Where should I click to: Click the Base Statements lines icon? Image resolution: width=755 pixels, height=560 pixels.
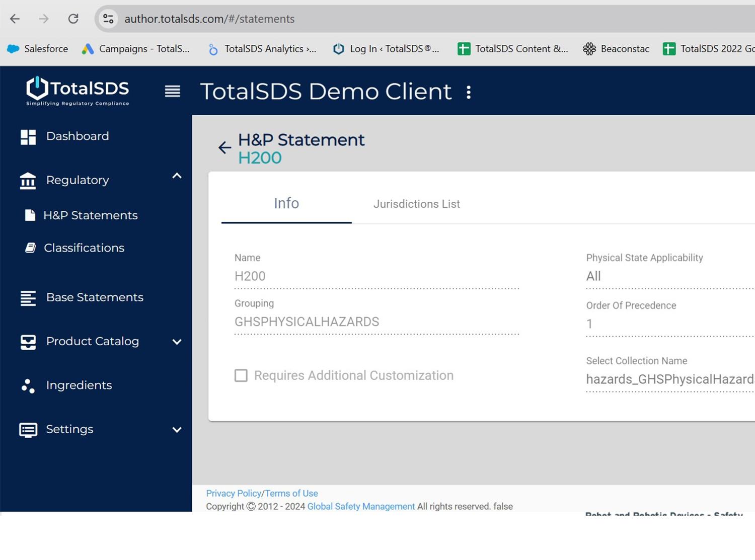coord(28,298)
